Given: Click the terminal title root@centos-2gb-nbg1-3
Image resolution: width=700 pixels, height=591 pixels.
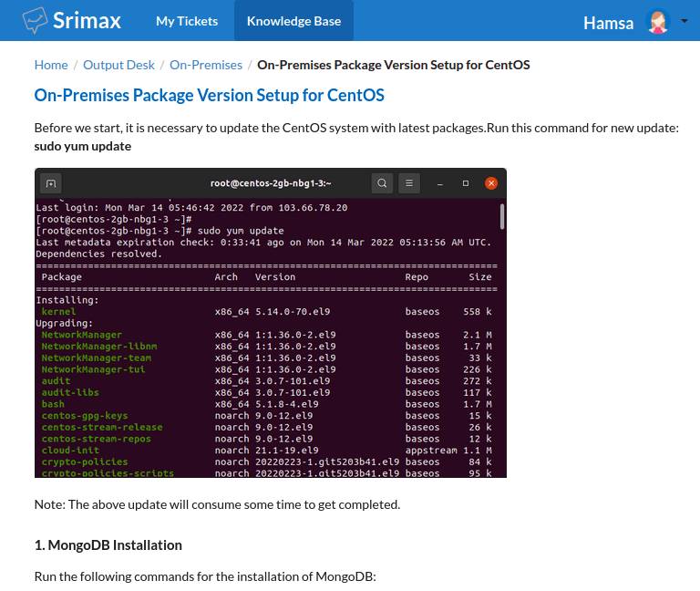Looking at the screenshot, I should pyautogui.click(x=271, y=183).
